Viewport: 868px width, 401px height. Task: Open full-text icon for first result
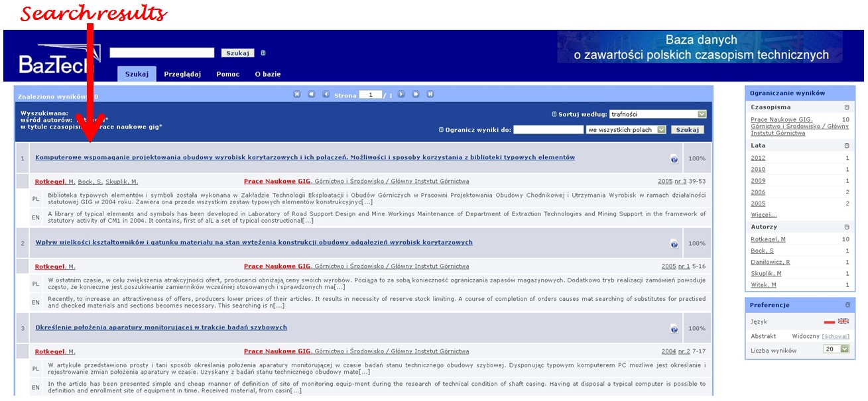pyautogui.click(x=674, y=159)
